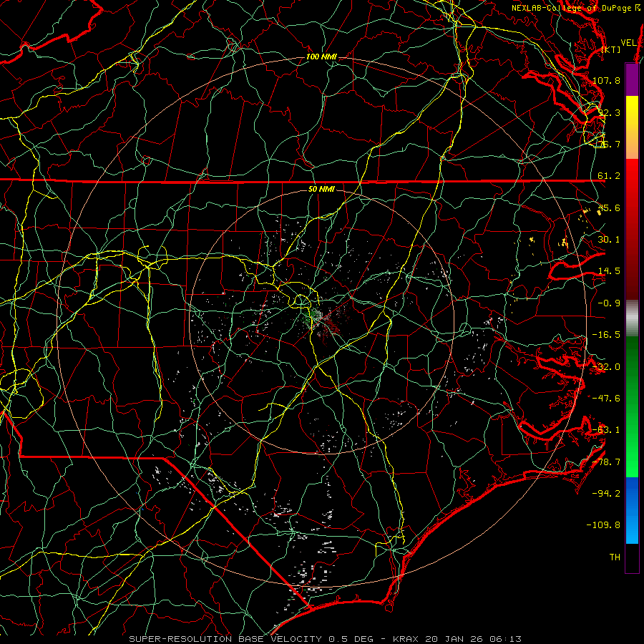Image resolution: width=644 pixels, height=644 pixels.
Task: Click the -63.1 velocity scale value
Action: tap(606, 430)
